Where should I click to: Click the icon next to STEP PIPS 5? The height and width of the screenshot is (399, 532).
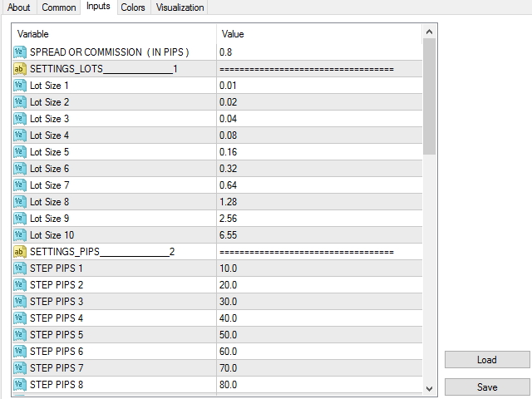(x=20, y=335)
